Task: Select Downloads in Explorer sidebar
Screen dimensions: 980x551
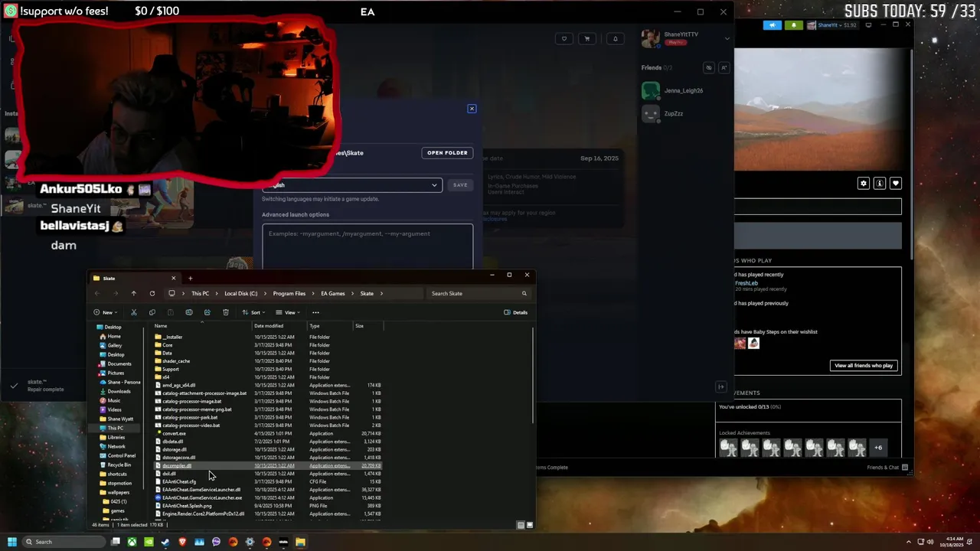Action: (x=119, y=391)
